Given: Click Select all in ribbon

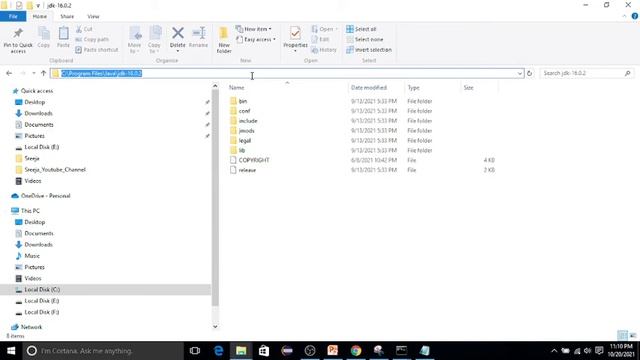Looking at the screenshot, I should pos(361,29).
